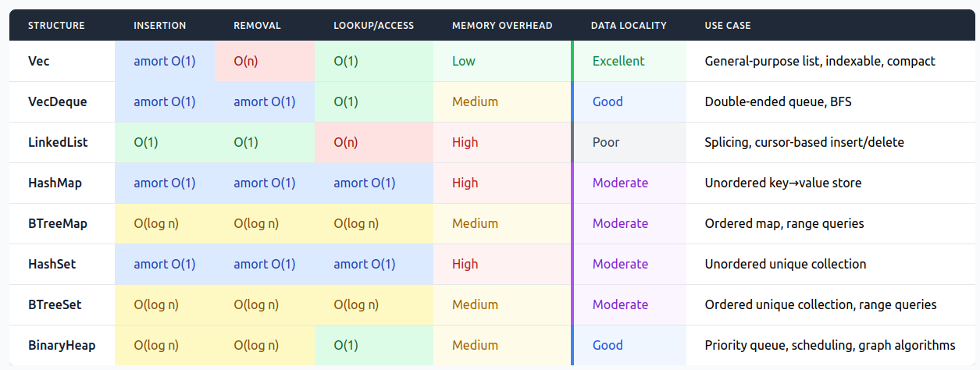
Task: Click the HashMap structure name
Action: [55, 183]
